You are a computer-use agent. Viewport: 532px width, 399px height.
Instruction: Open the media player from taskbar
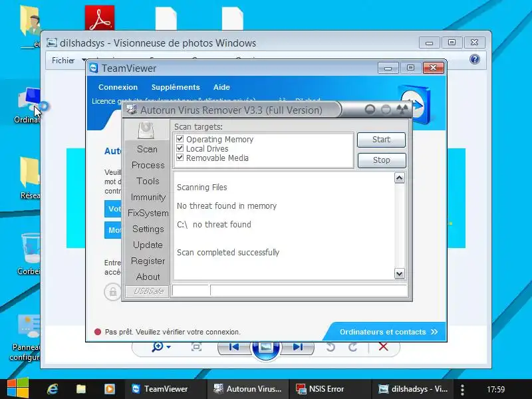coord(110,389)
